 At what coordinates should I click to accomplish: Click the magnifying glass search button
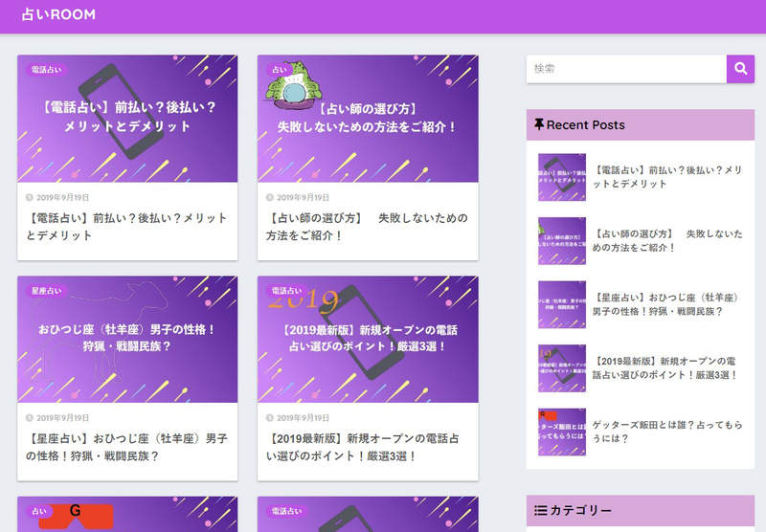(x=740, y=69)
